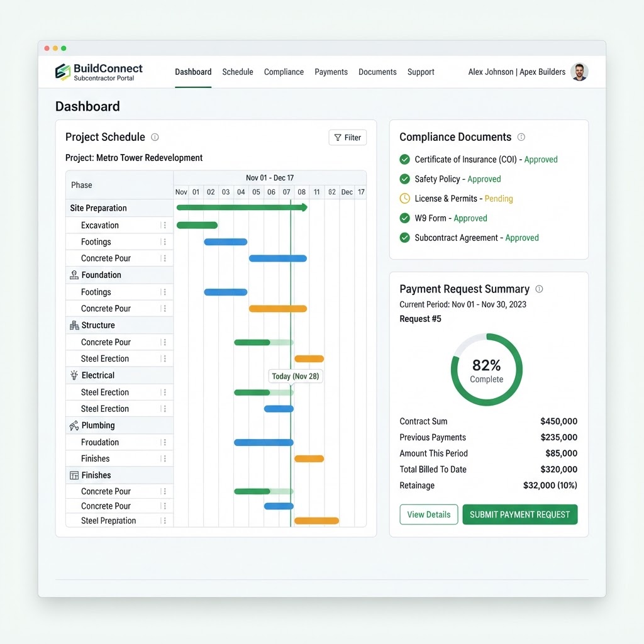
Task: Click the Excavation row drag handle
Action: (164, 225)
